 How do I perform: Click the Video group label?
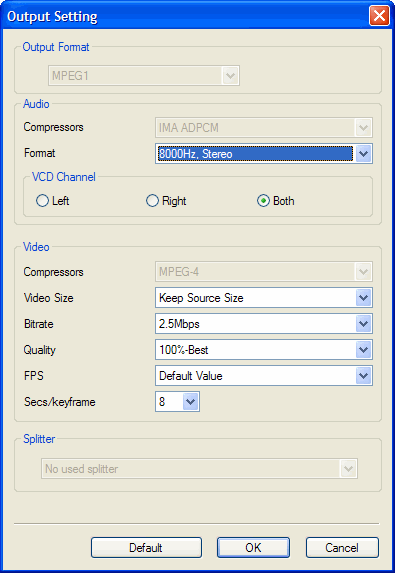click(36, 247)
